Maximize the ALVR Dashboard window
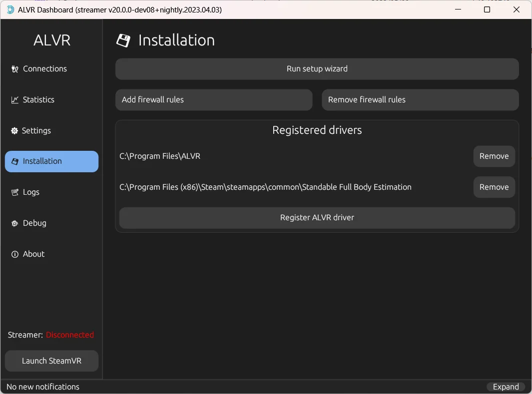The height and width of the screenshot is (394, 532). 487,9
